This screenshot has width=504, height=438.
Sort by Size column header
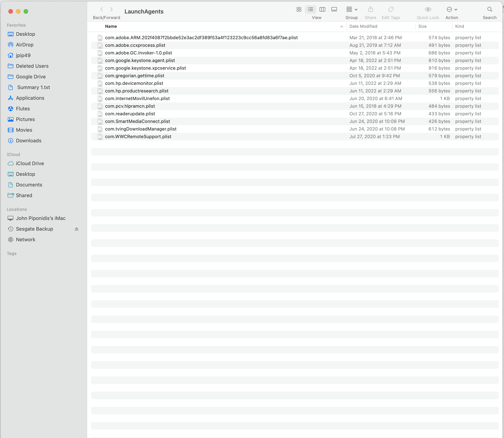tap(422, 26)
